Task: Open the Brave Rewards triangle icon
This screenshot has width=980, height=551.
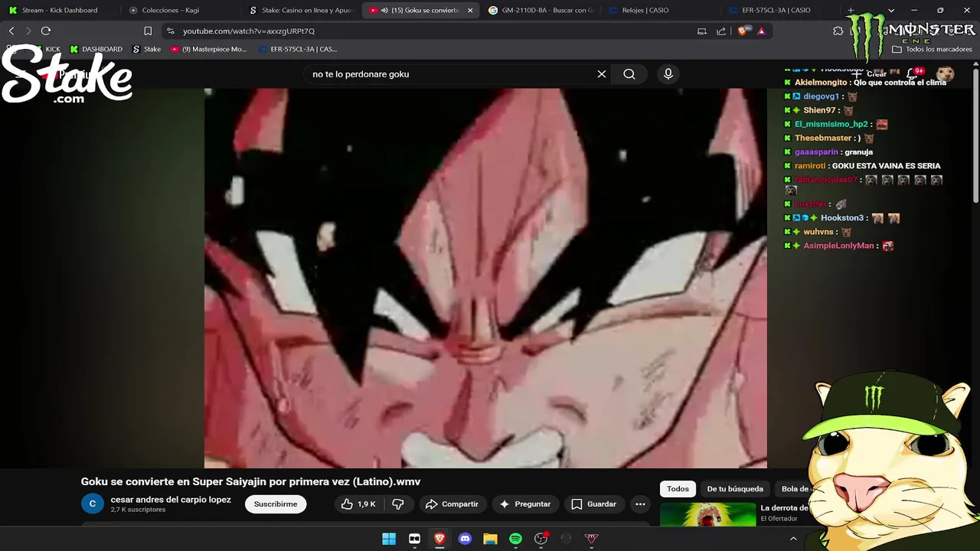Action: (x=761, y=31)
